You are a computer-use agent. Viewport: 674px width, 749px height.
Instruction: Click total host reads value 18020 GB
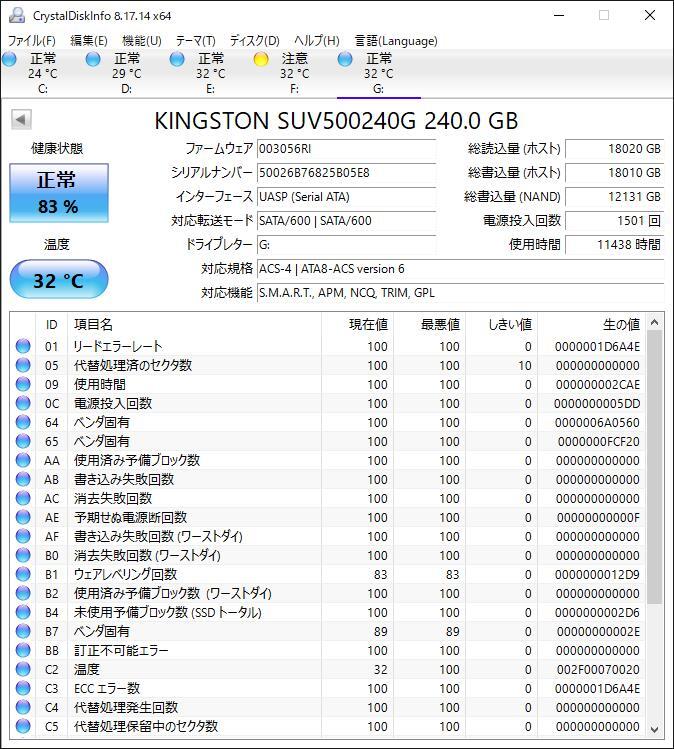[615, 149]
